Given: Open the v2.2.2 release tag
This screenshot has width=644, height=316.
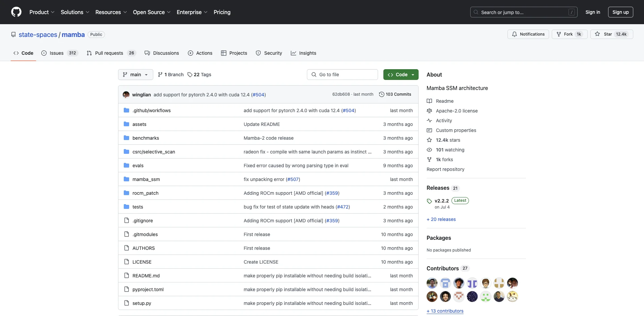Looking at the screenshot, I should (441, 201).
